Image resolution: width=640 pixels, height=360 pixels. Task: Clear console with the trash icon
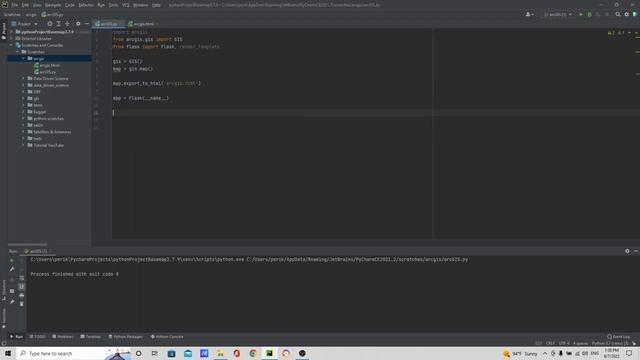click(22, 304)
